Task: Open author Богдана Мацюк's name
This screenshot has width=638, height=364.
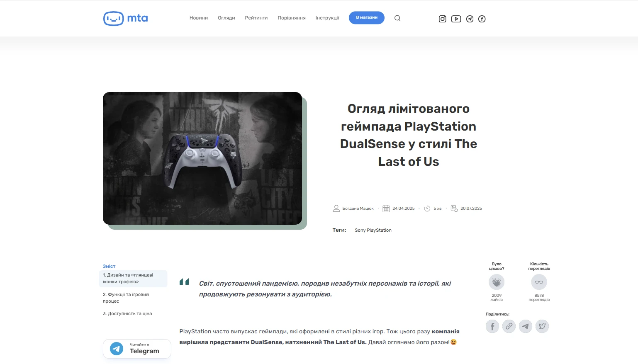Action: coord(358,209)
